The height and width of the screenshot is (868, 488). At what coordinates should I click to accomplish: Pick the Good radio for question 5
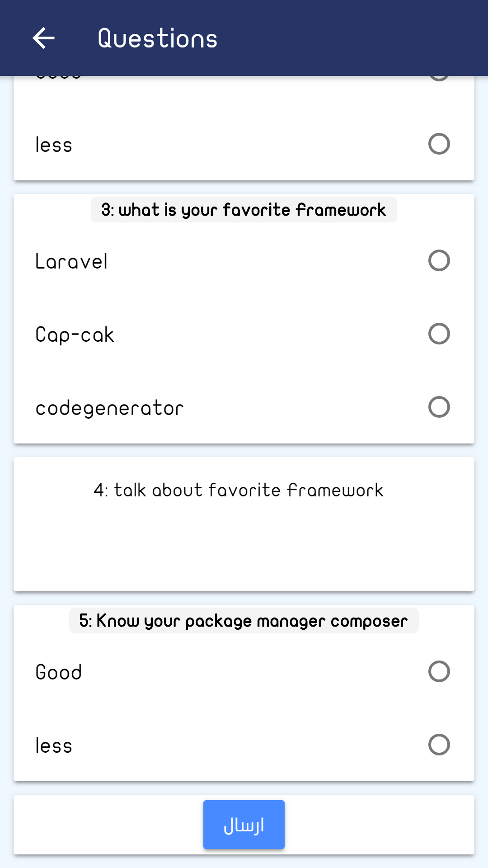[x=439, y=671]
